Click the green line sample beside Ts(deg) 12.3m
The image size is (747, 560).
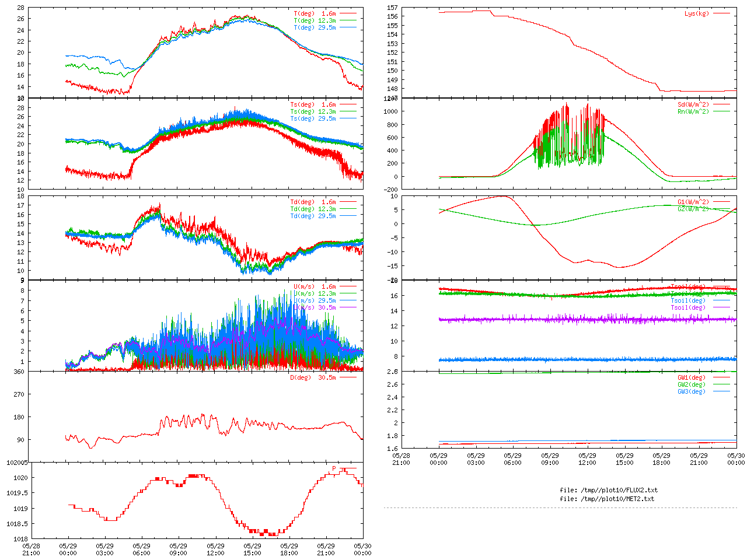(x=348, y=111)
